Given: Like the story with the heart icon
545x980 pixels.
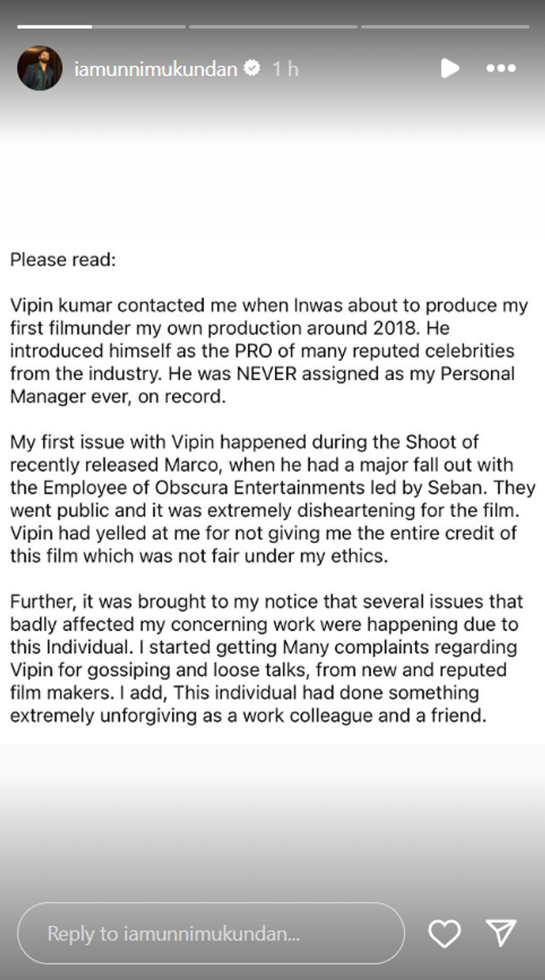Looking at the screenshot, I should 444,933.
